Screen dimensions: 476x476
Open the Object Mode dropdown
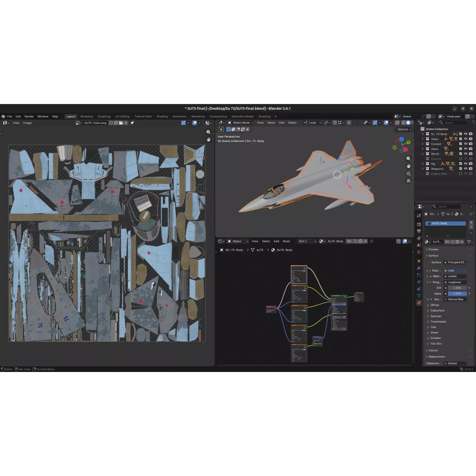click(241, 123)
